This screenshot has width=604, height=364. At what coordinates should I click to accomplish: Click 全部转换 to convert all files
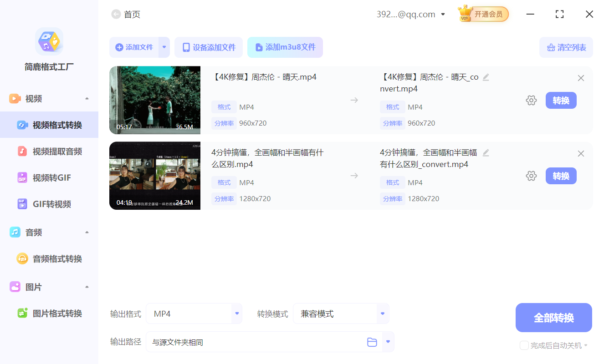click(553, 317)
